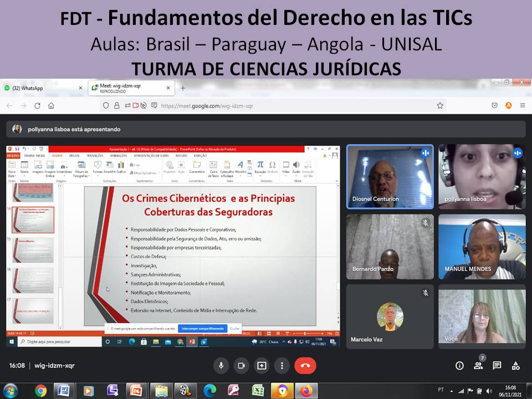Viewport: 532px width, 399px height.
Task: Select MANUEL MENDES video tile
Action: [482, 247]
